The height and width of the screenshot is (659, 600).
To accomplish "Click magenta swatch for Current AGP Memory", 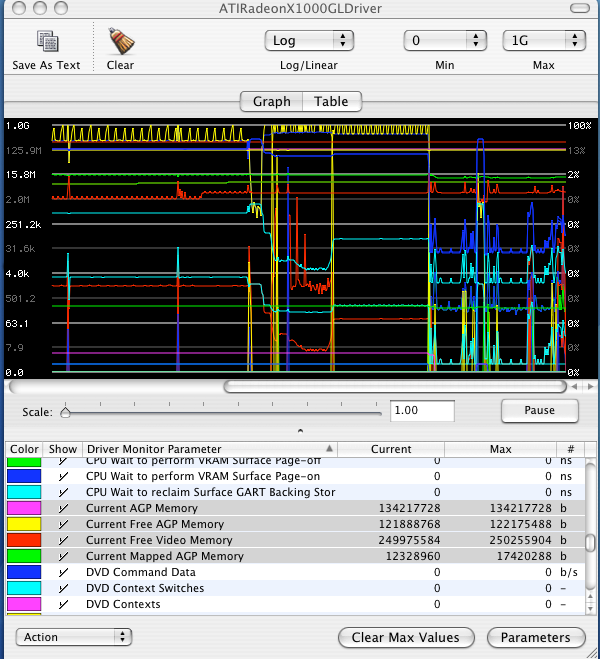I will coord(24,508).
